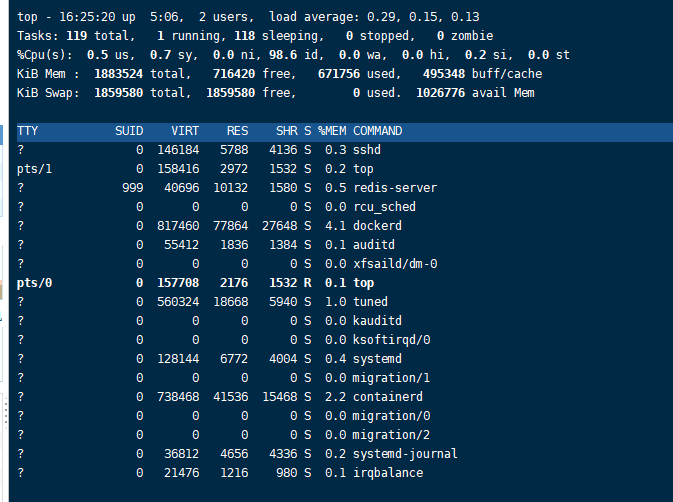This screenshot has height=502, width=673.
Task: Select the time 16:25:20 in header
Action: [x=87, y=17]
